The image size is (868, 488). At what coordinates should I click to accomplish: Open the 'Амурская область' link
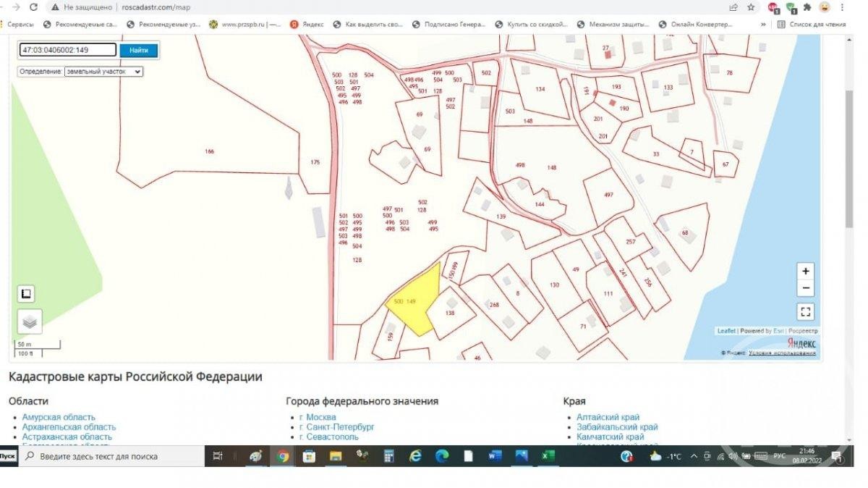click(59, 417)
